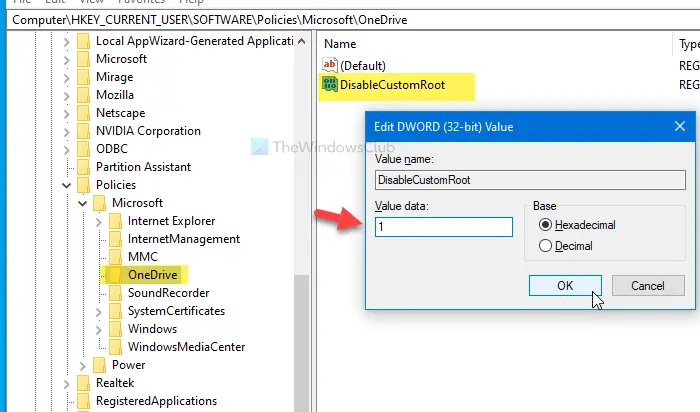Click the Policies folder icon

click(83, 185)
